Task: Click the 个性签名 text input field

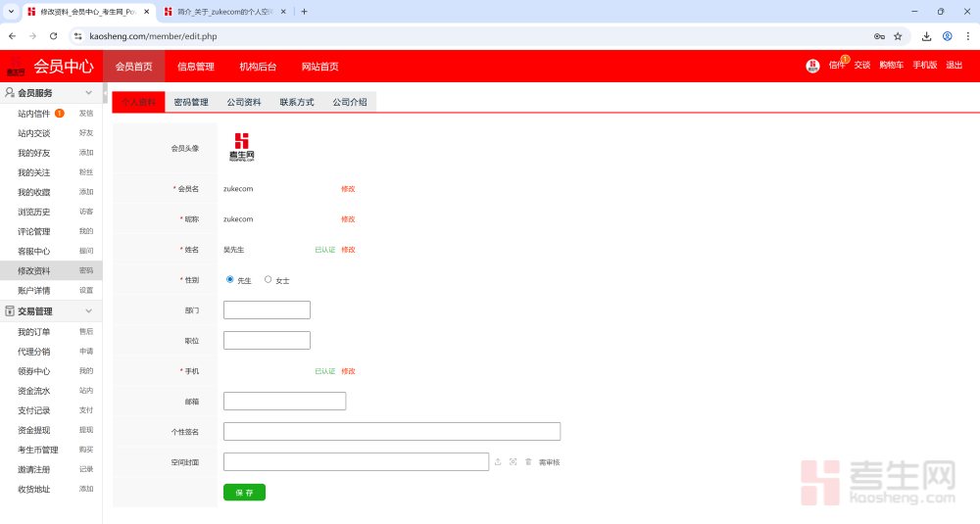Action: [392, 431]
